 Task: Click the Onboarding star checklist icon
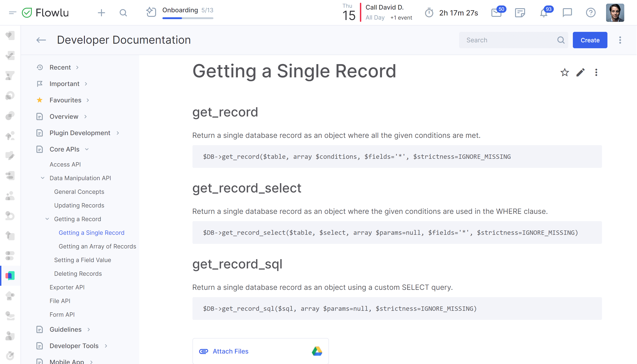(x=151, y=12)
